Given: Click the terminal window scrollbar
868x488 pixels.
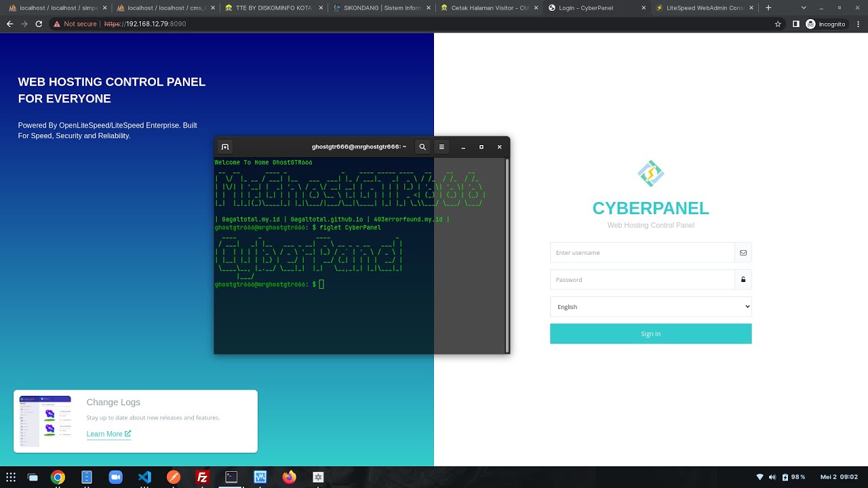Looking at the screenshot, I should (507, 255).
